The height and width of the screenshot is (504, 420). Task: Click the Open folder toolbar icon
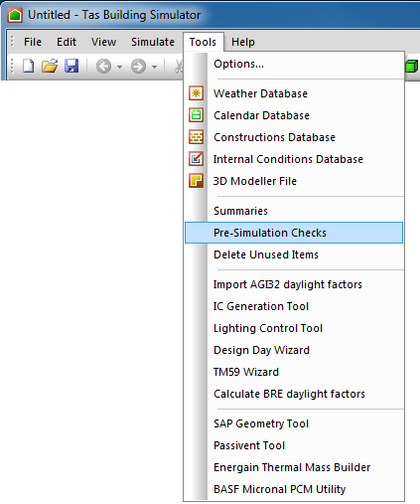coord(50,66)
